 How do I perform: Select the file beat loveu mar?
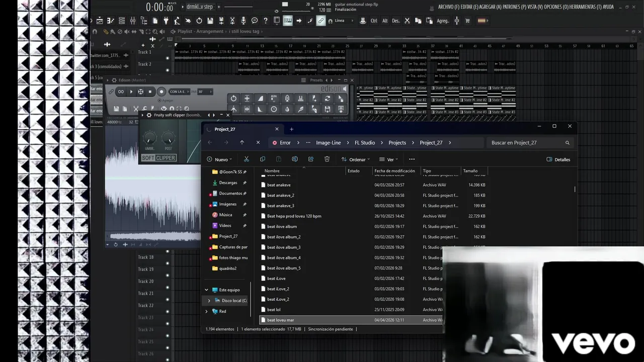click(x=351, y=320)
